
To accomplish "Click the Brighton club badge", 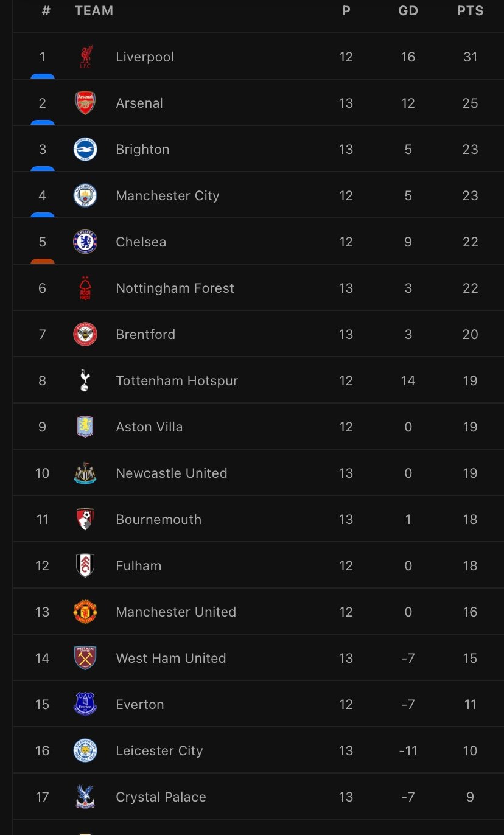I will 85,150.
